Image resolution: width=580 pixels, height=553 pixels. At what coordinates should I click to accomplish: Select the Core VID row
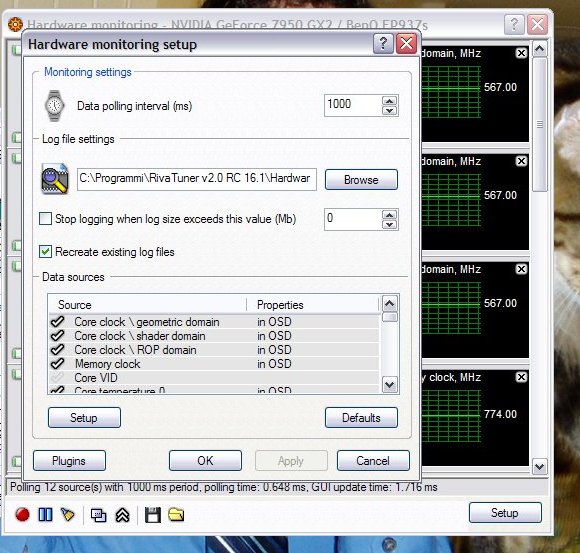point(214,378)
